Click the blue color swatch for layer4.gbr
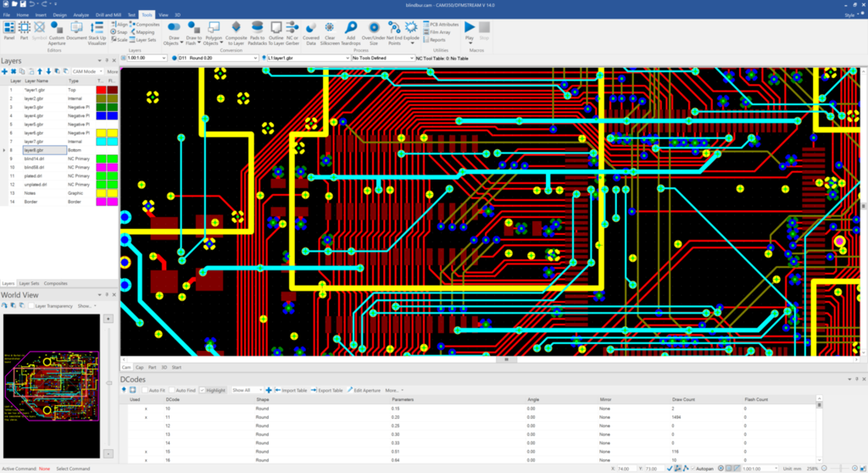The width and height of the screenshot is (868, 473). tap(101, 116)
